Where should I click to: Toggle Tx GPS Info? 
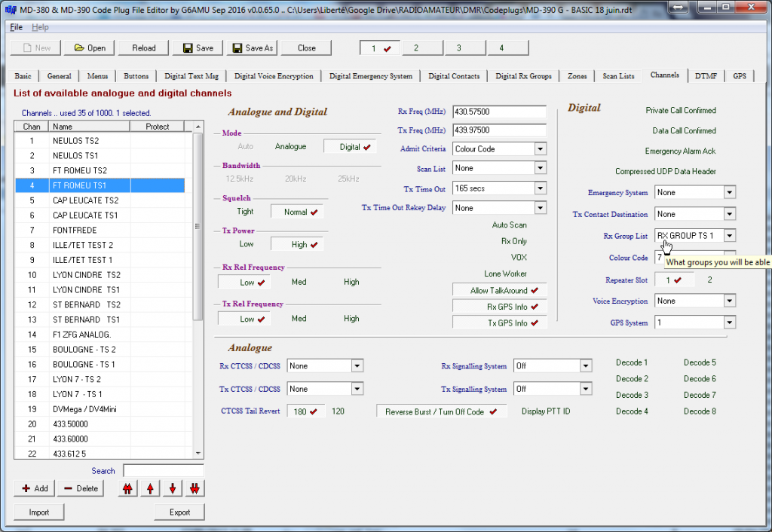[499, 323]
